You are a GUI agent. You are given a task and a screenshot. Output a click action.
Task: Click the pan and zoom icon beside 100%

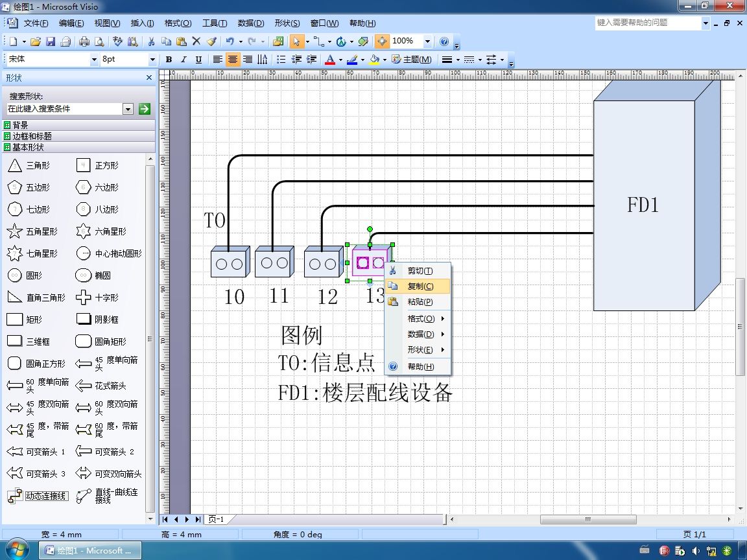coord(381,41)
